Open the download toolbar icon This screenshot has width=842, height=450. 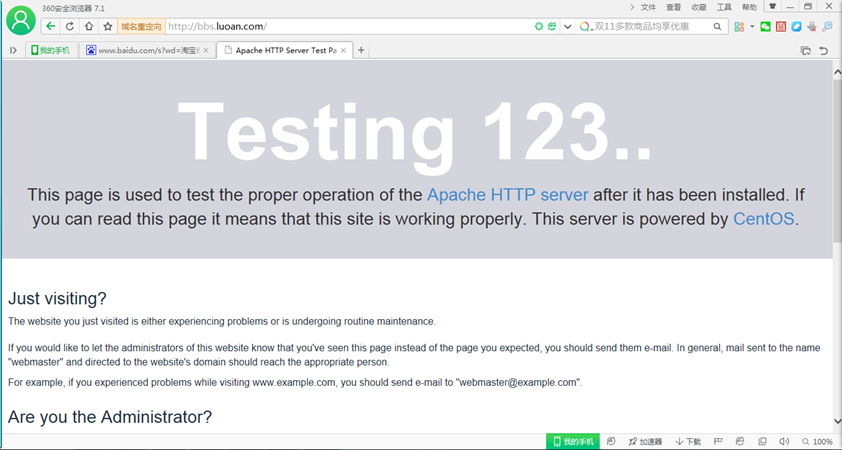[811, 26]
